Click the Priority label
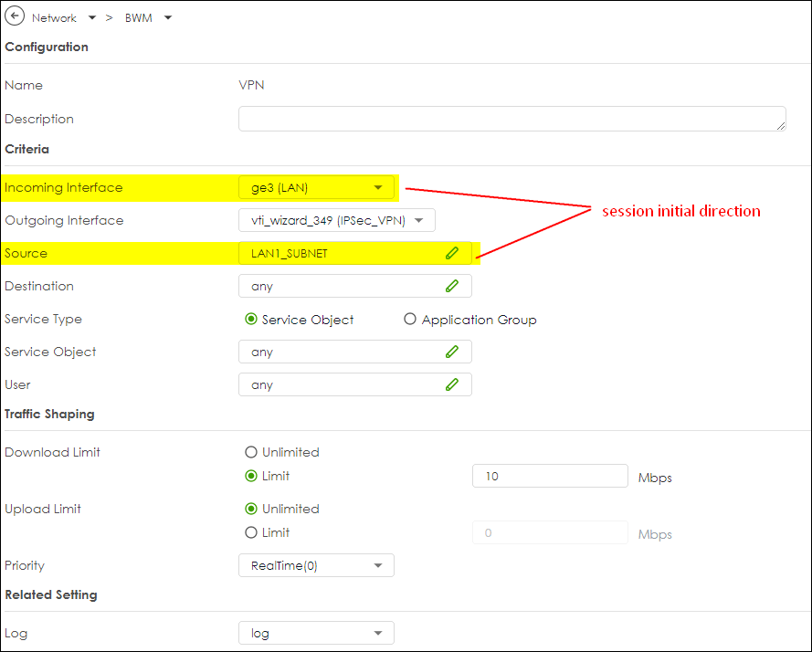The image size is (812, 652). point(25,565)
